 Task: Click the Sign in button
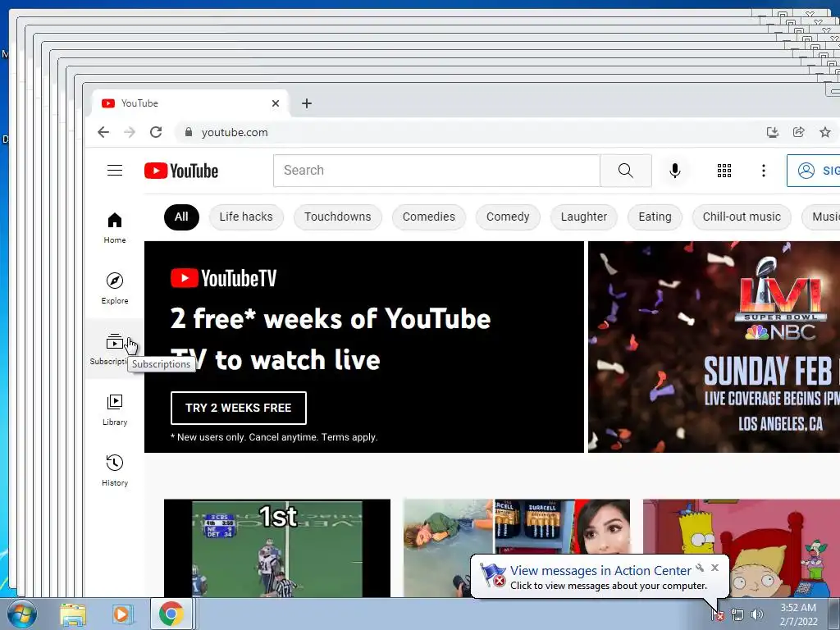[x=813, y=171]
